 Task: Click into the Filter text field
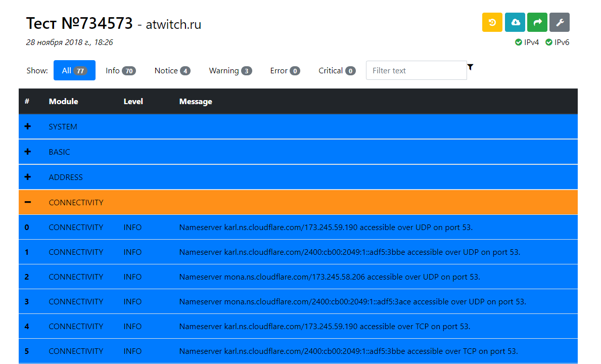(415, 71)
